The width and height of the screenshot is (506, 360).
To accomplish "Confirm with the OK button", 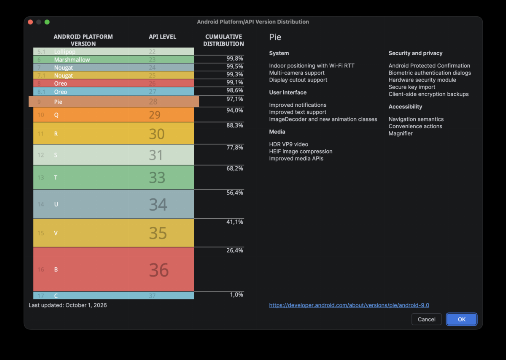I will (462, 319).
